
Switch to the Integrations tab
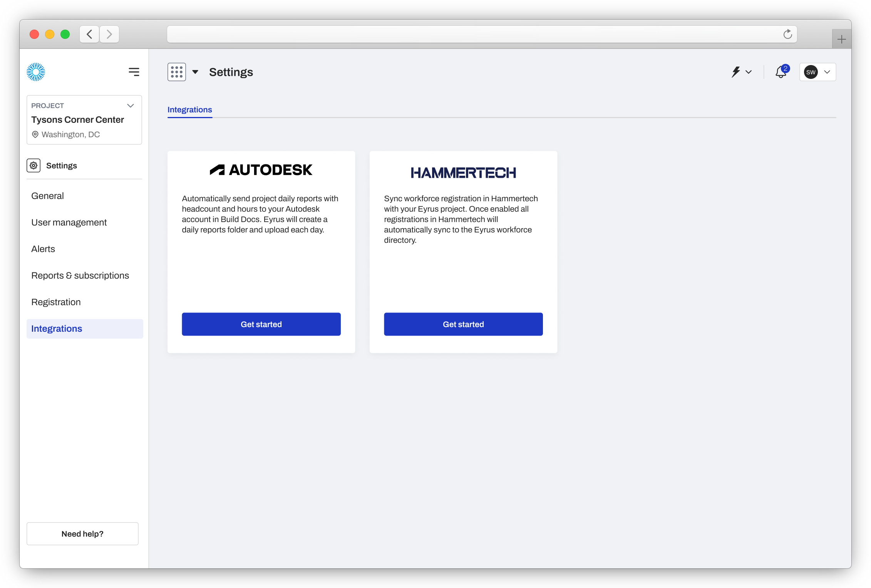(x=189, y=110)
